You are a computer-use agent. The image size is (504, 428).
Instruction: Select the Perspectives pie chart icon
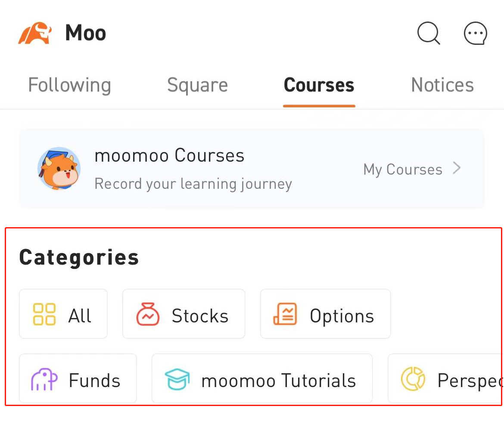click(x=413, y=379)
